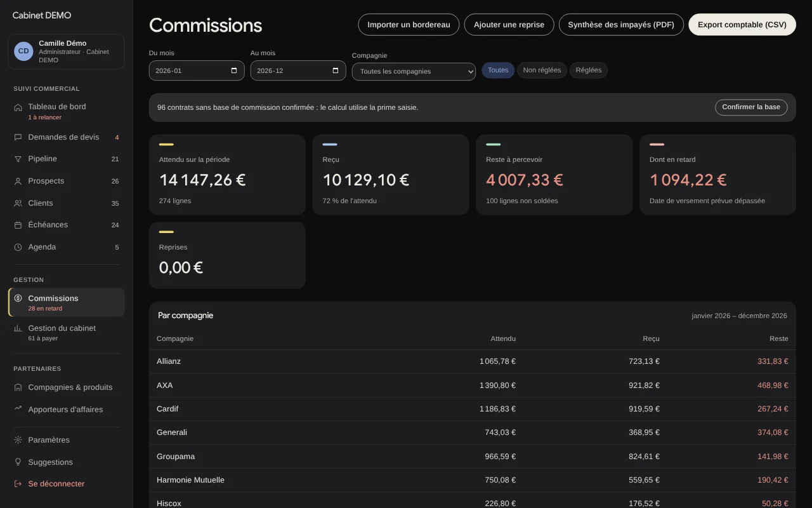The height and width of the screenshot is (508, 812).
Task: Click the Confirmer la base button
Action: click(x=751, y=107)
